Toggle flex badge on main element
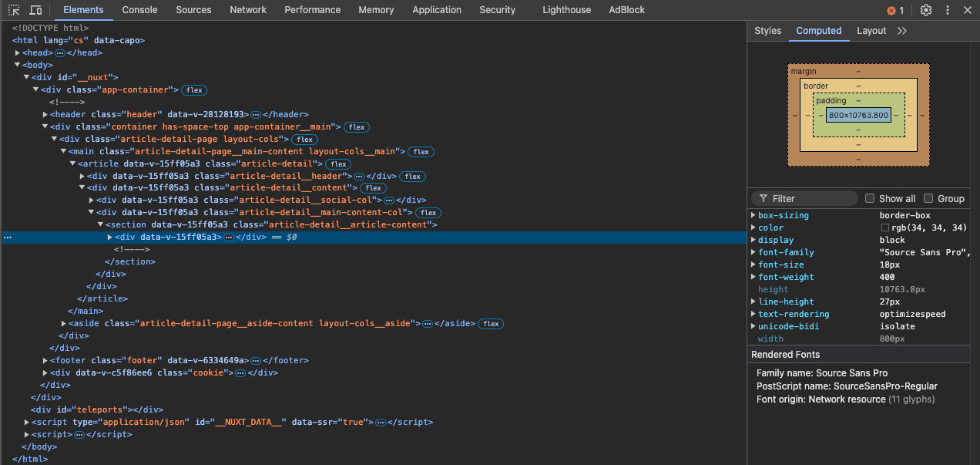 pyautogui.click(x=421, y=151)
